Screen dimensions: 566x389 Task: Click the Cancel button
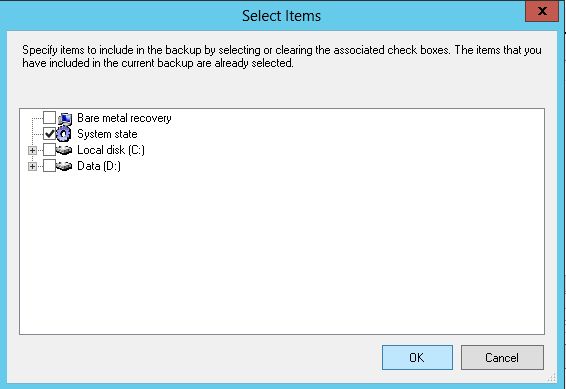coord(502,358)
